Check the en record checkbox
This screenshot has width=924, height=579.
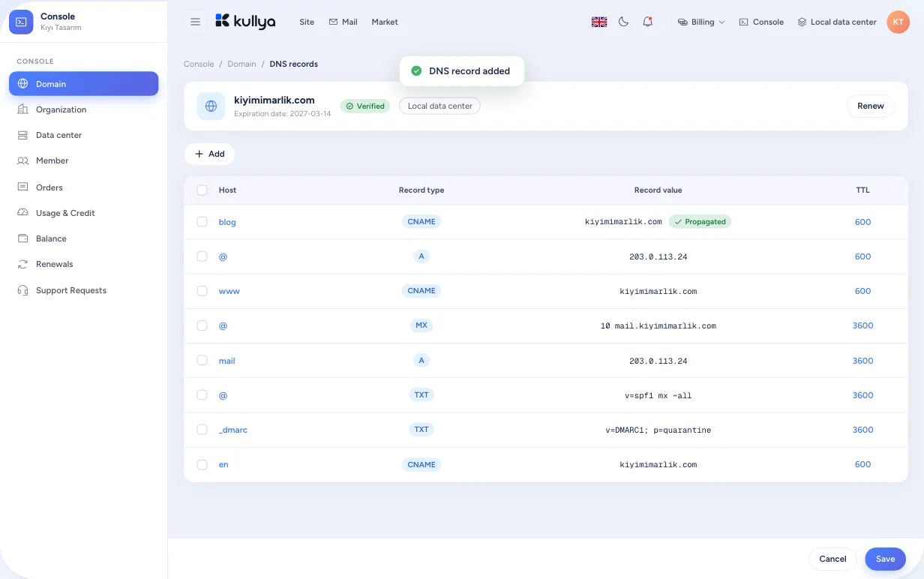[x=202, y=464]
